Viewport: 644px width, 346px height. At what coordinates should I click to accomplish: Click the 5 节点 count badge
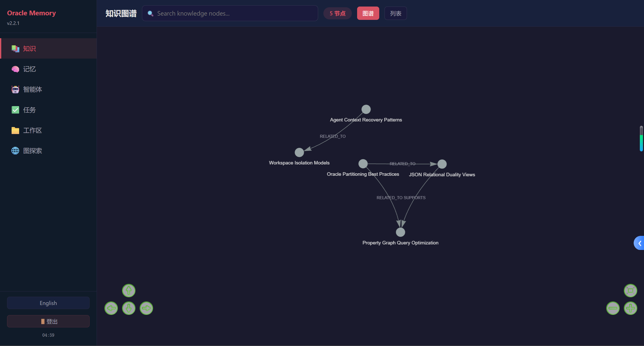click(337, 13)
